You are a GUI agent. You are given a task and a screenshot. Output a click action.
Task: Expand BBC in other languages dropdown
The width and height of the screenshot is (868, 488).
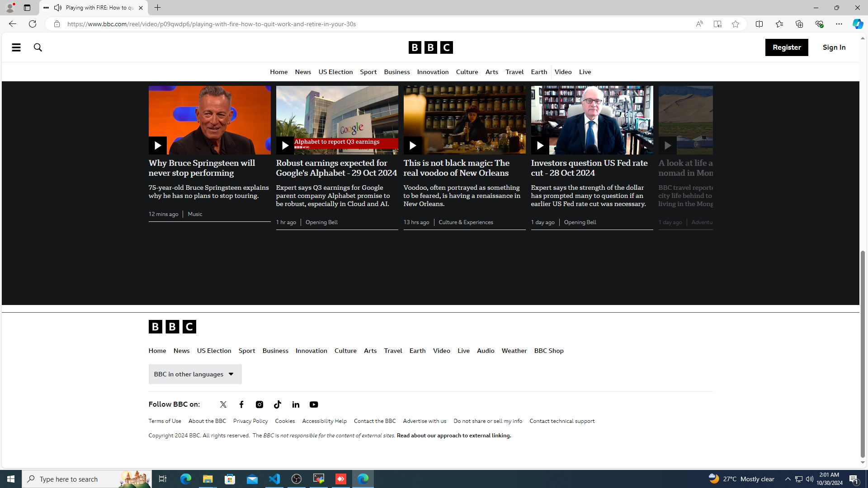tap(195, 374)
